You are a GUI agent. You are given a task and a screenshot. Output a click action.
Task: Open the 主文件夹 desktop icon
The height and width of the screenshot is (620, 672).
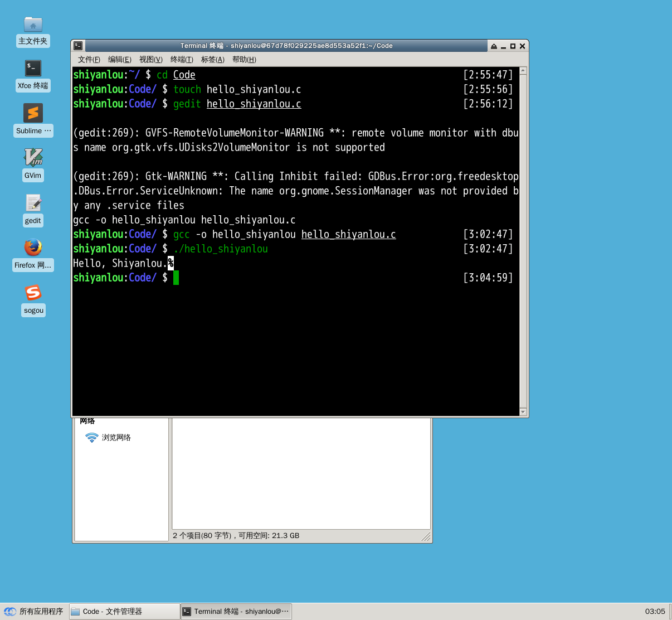(33, 27)
